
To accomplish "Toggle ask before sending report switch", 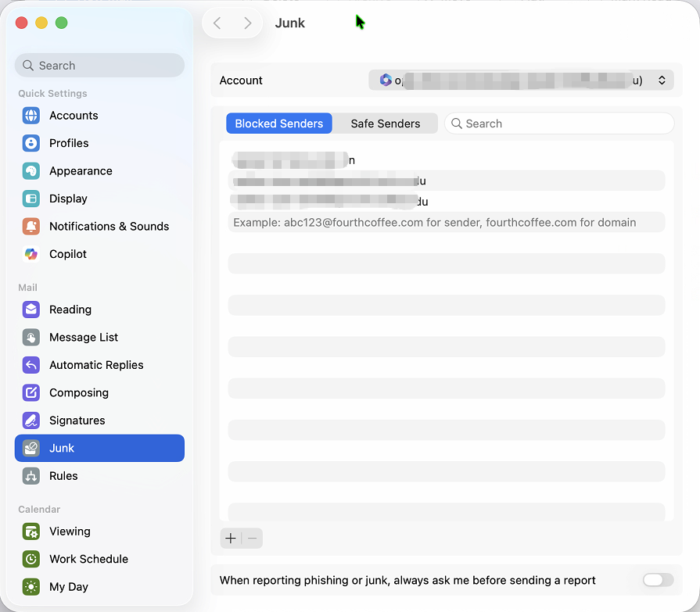I will tap(657, 580).
